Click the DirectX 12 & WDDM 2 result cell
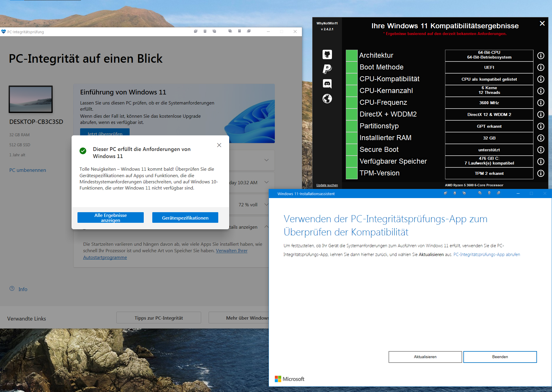 [x=489, y=114]
